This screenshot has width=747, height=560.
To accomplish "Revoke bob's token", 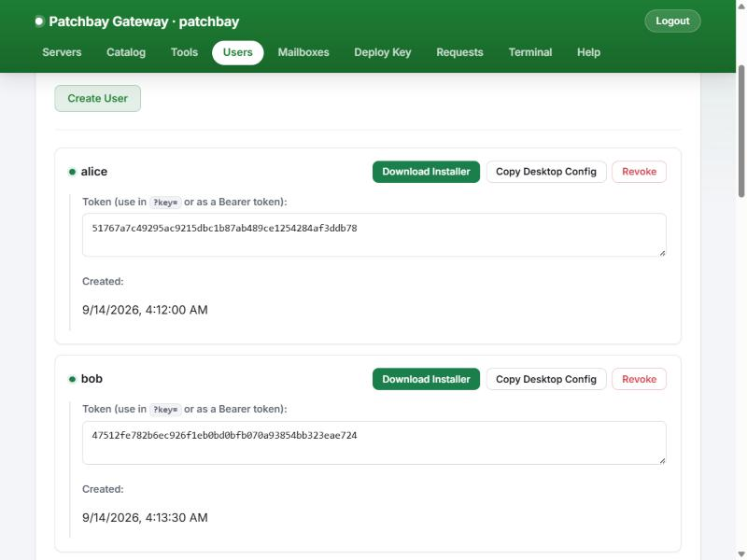I will click(639, 379).
